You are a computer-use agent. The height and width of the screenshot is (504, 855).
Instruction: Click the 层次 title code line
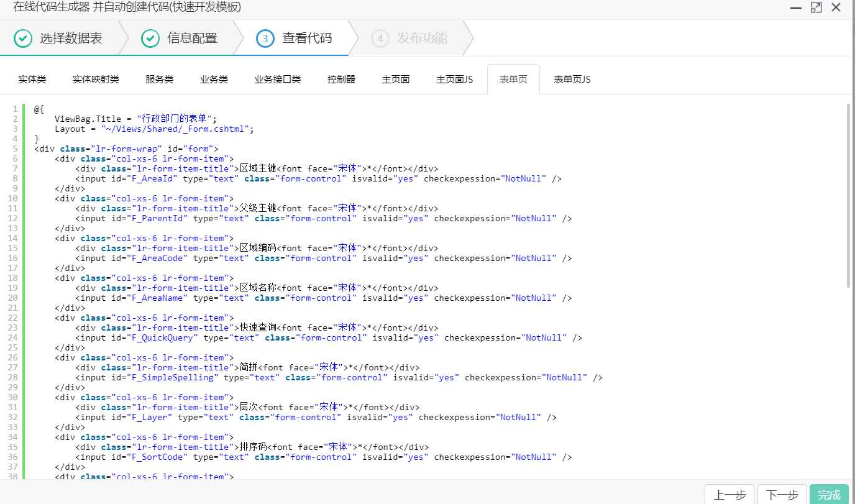[x=247, y=407]
